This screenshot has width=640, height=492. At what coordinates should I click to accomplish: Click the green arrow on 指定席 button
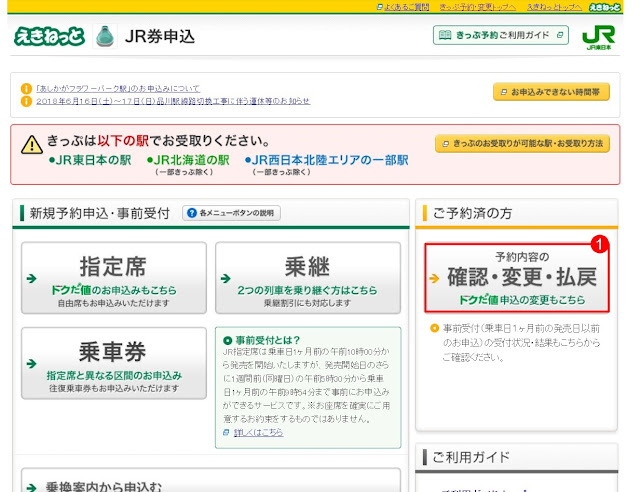click(x=31, y=278)
